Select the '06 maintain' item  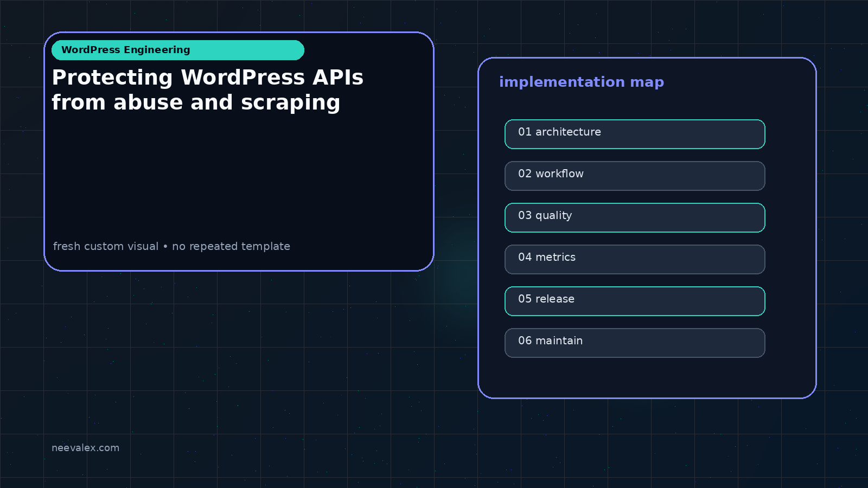click(635, 343)
